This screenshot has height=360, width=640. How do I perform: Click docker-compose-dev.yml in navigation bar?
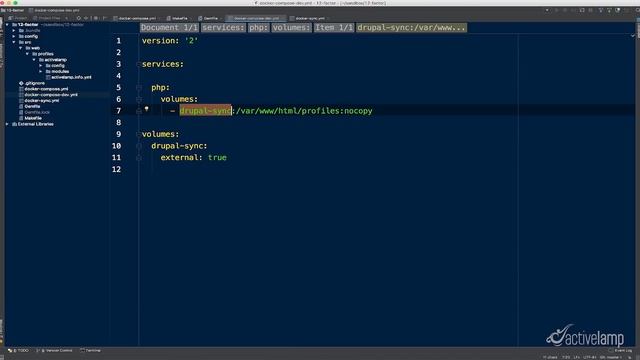55,10
